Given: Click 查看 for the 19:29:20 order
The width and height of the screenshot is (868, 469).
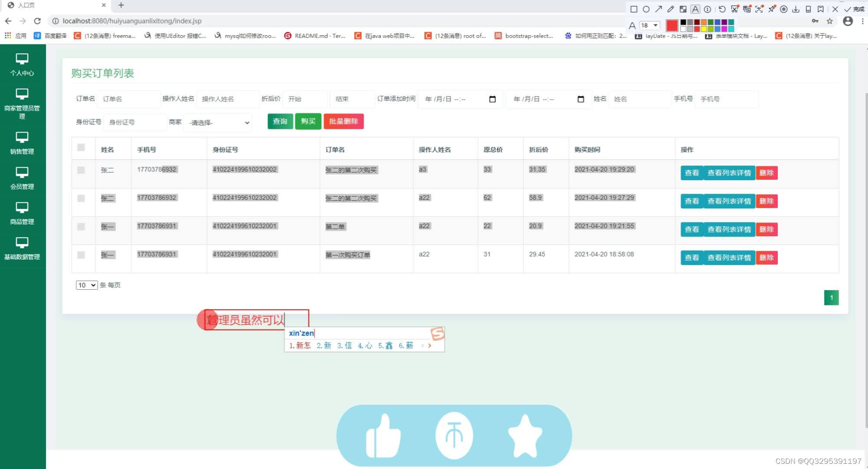Looking at the screenshot, I should pyautogui.click(x=692, y=173).
